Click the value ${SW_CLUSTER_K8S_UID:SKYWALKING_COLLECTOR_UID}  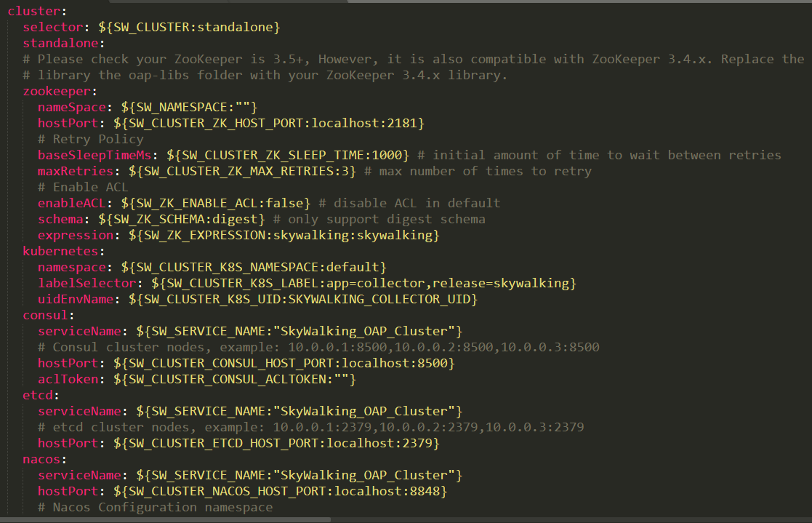(x=303, y=300)
